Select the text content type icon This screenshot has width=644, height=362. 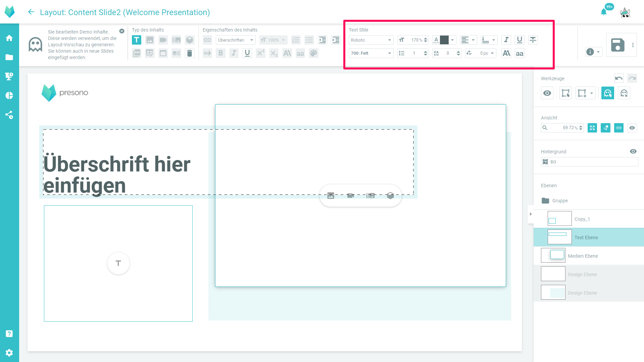tap(137, 40)
